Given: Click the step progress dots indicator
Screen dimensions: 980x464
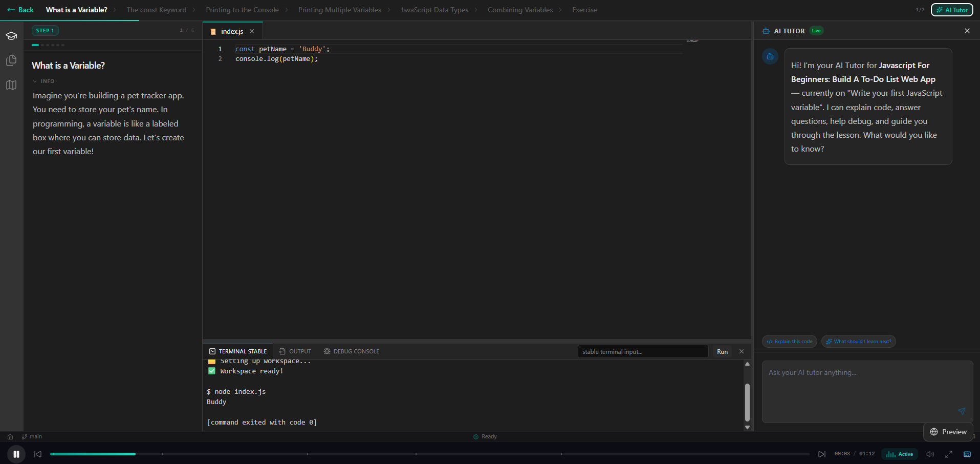Looking at the screenshot, I should 48,45.
